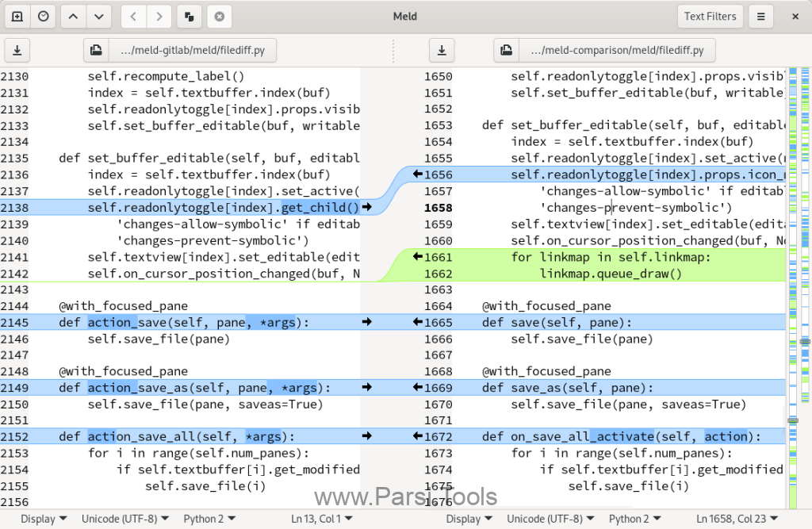
Task: Open the Text Filters menu
Action: point(710,17)
